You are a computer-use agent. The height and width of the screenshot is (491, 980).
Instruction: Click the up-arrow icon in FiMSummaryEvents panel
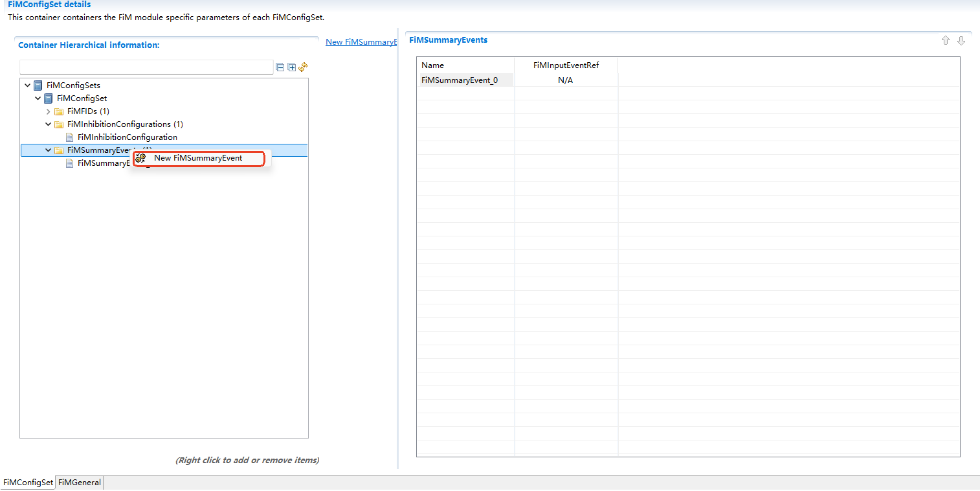click(945, 40)
